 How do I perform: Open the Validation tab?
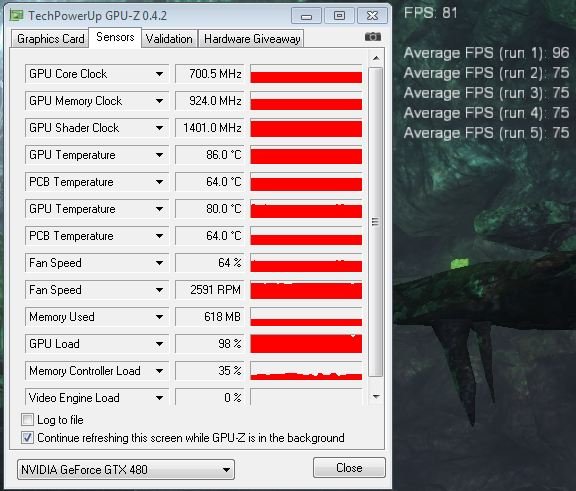pos(169,39)
